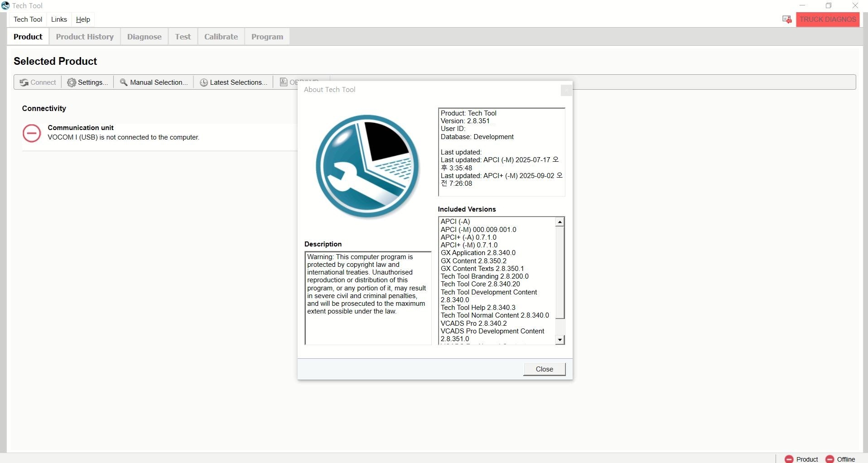Switch to the Product History tab

(85, 37)
